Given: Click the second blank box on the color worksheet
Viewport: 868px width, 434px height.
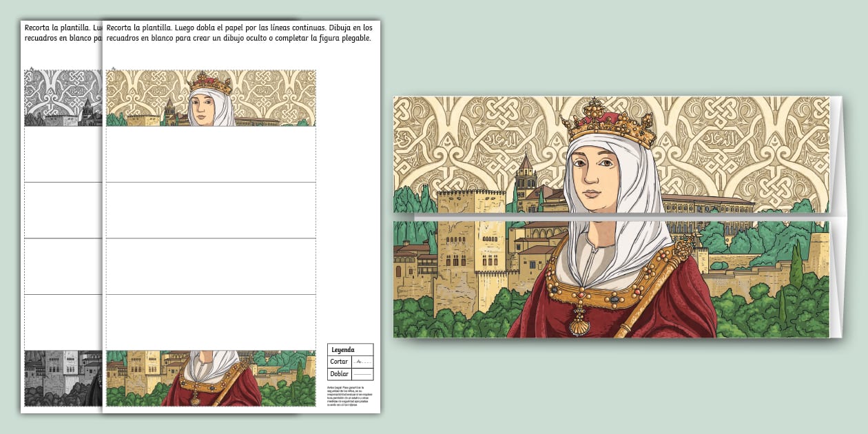Looking at the screenshot, I should [210, 210].
